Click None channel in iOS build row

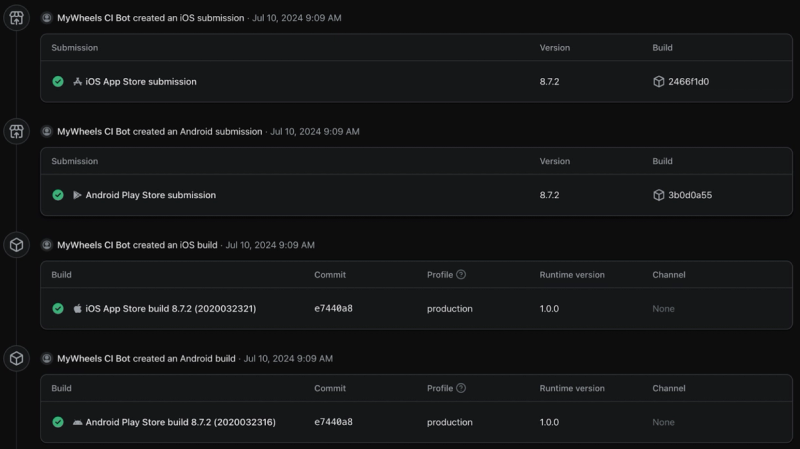[x=663, y=309]
